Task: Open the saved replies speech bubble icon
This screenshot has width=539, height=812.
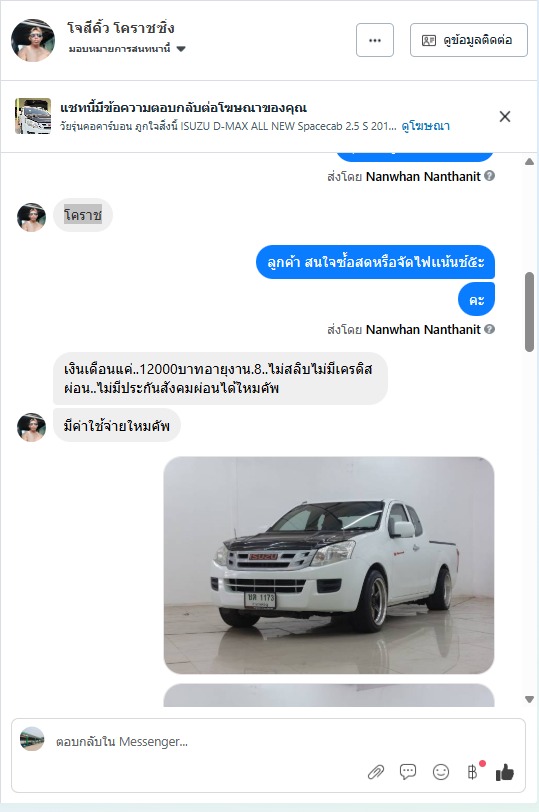Action: click(x=408, y=772)
